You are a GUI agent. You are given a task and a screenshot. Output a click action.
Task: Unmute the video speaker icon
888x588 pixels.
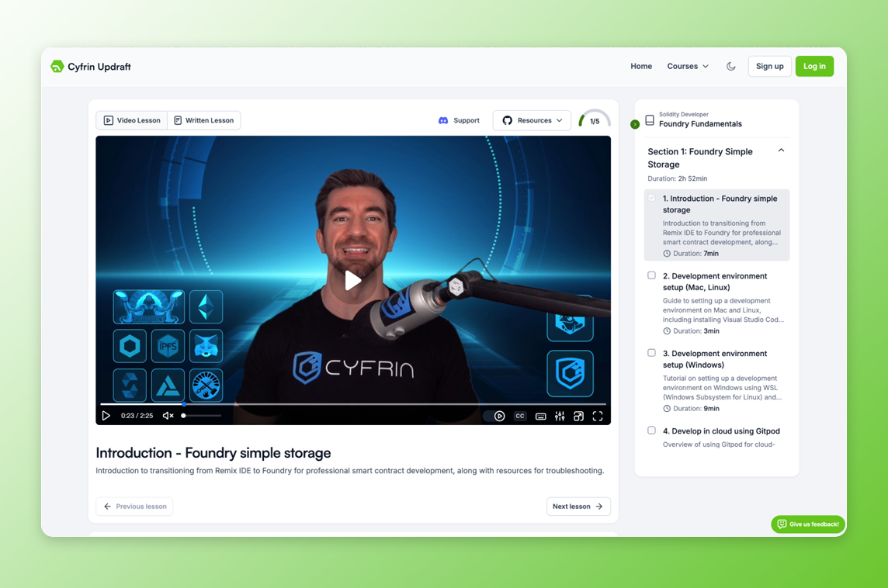point(168,415)
